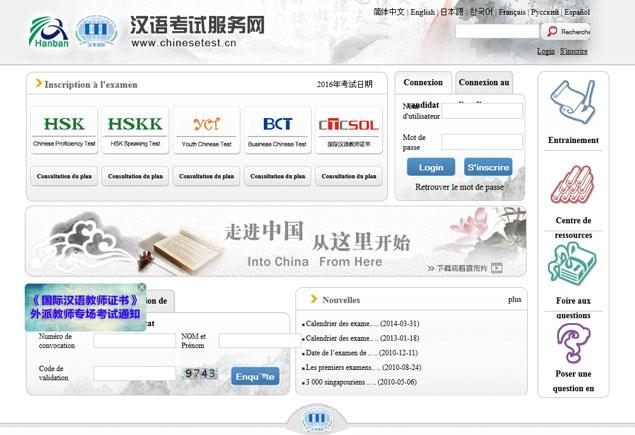
Task: Open the blue 国际汉语教师证书 notice banner
Action: [x=85, y=307]
